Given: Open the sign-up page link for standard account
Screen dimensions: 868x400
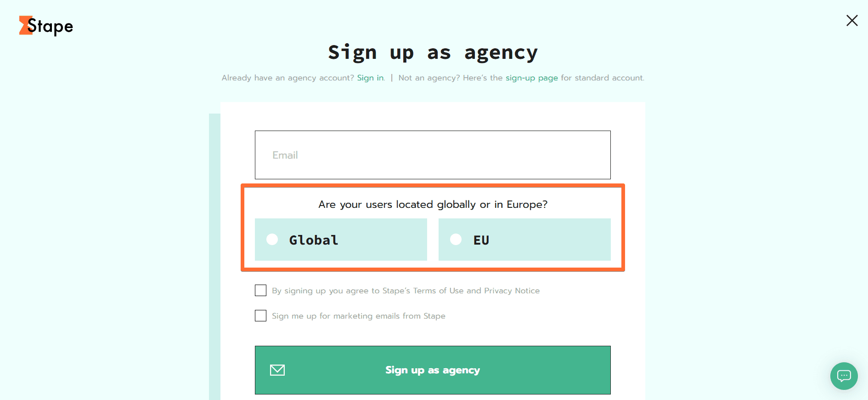Looking at the screenshot, I should (531, 78).
